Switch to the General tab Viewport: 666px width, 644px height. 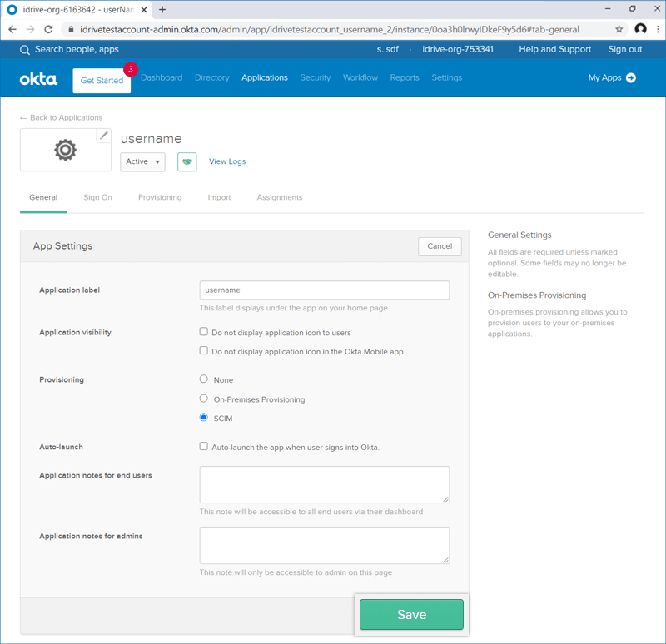point(43,197)
